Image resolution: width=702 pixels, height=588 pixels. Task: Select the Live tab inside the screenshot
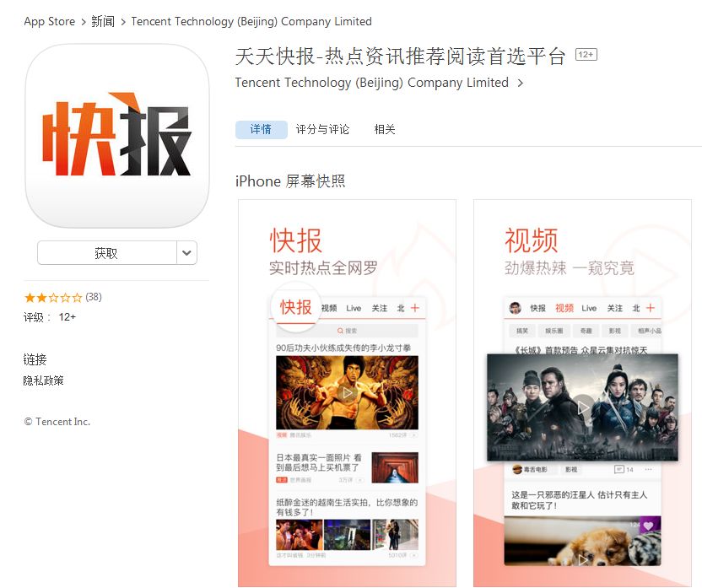(354, 307)
